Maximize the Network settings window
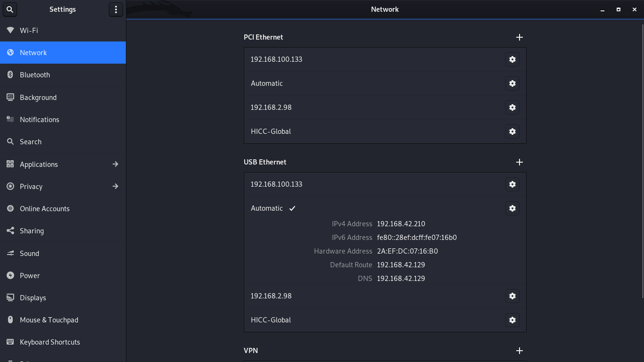This screenshot has height=362, width=644. (619, 9)
